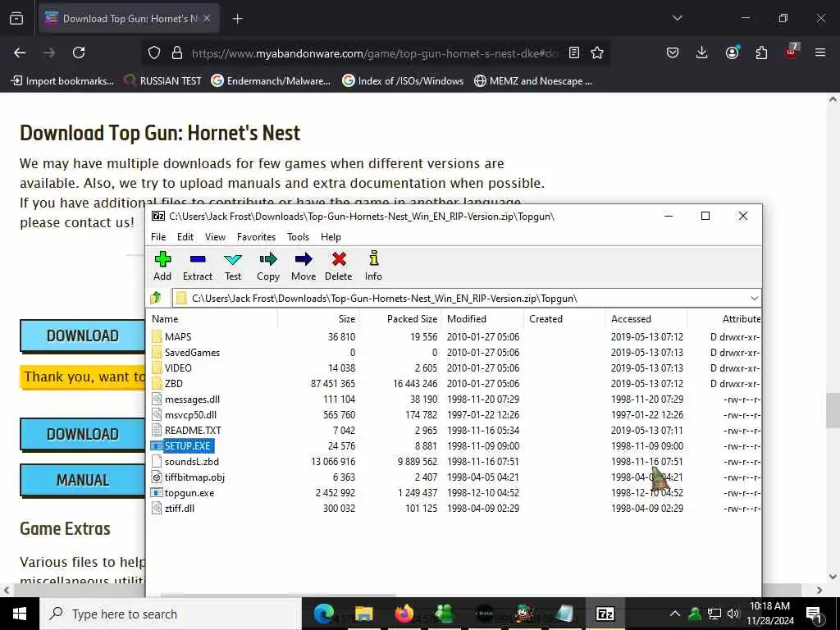Bookmark this page with the star icon
Screen dimensions: 840x630
[x=597, y=52]
